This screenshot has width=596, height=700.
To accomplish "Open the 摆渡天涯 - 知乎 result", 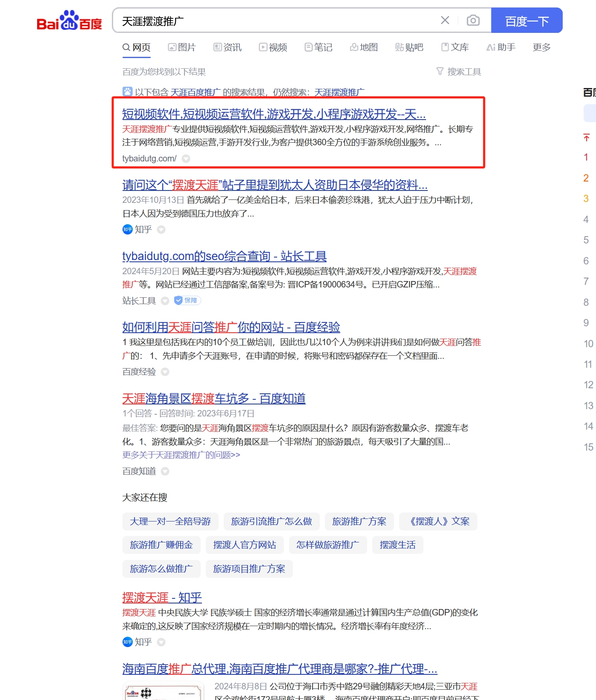I will point(162,597).
